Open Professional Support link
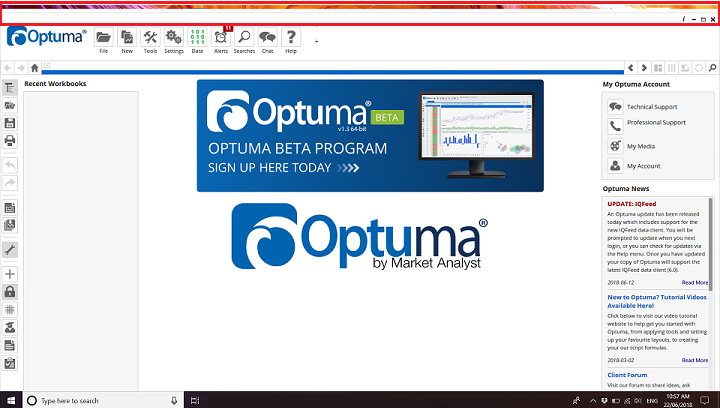Screen dimensions: 720x408 click(656, 123)
